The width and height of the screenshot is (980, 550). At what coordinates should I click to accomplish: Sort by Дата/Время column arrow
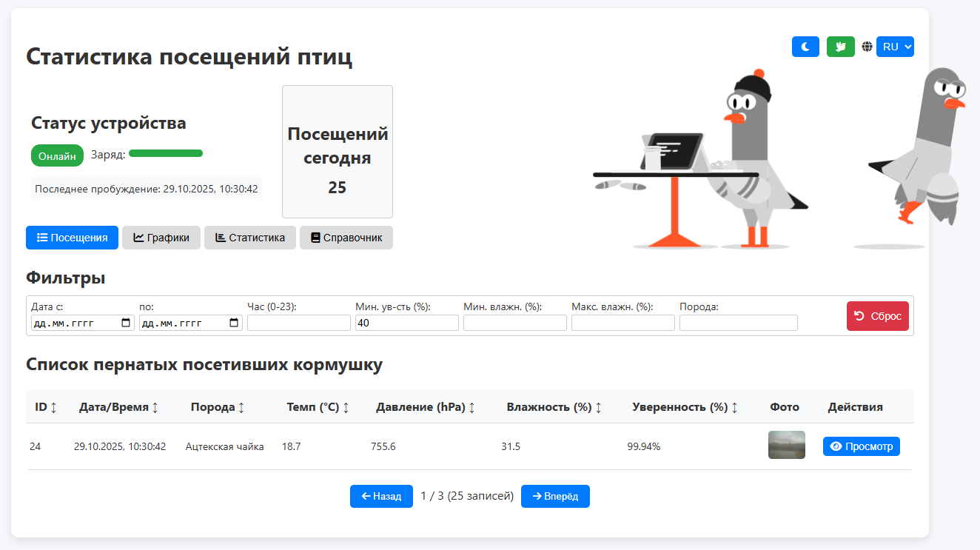point(155,407)
